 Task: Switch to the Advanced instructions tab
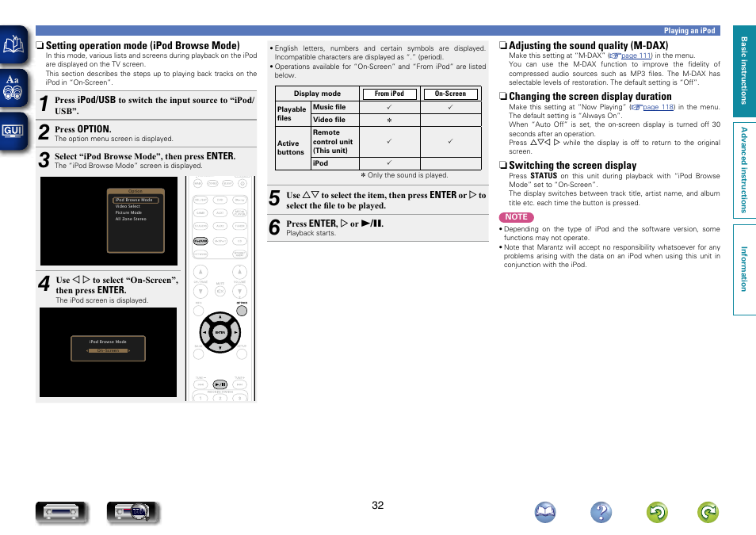(744, 170)
